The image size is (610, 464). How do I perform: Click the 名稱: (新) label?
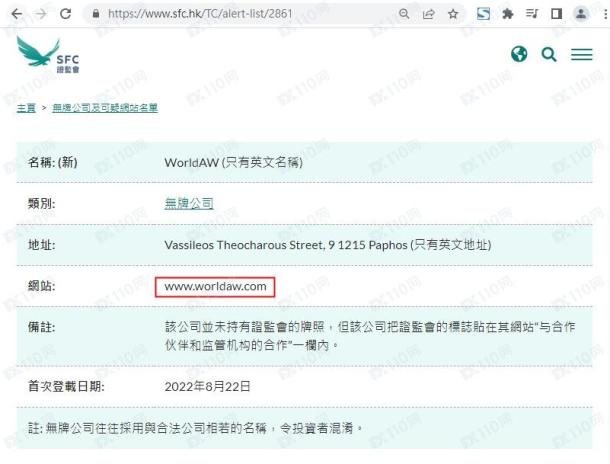(53, 162)
